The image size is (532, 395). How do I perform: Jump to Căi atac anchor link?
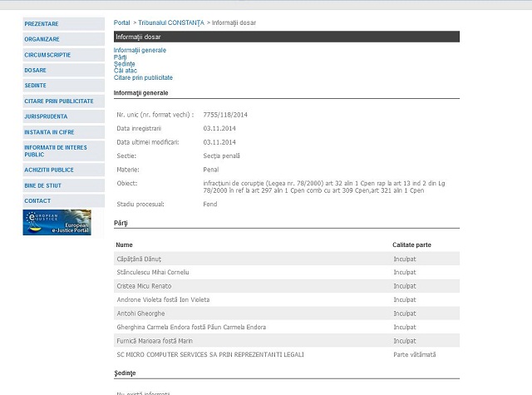click(x=125, y=71)
